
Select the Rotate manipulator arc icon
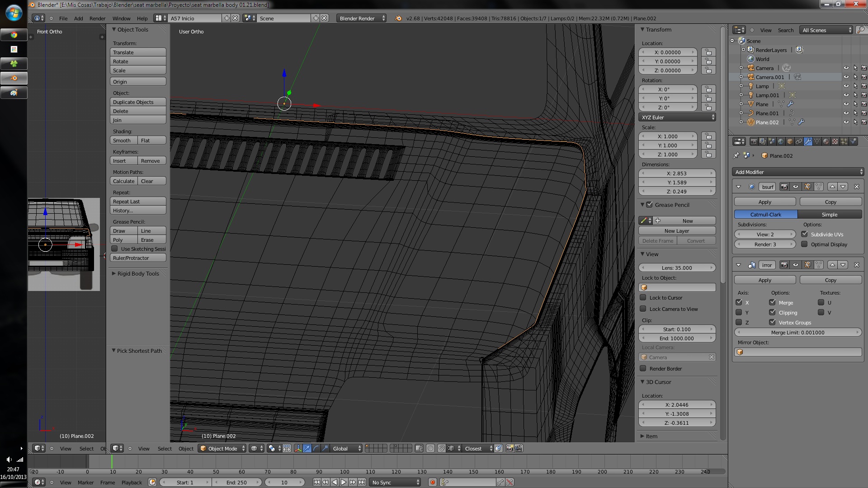[x=316, y=448]
